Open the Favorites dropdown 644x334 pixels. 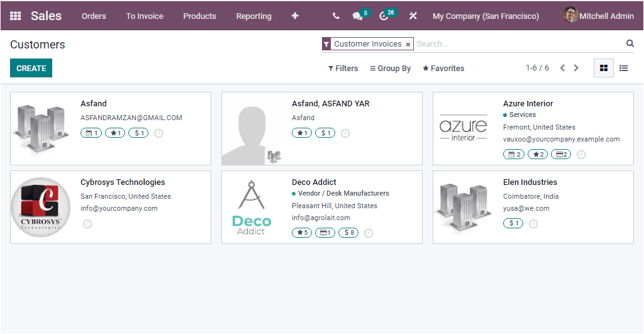coord(443,69)
